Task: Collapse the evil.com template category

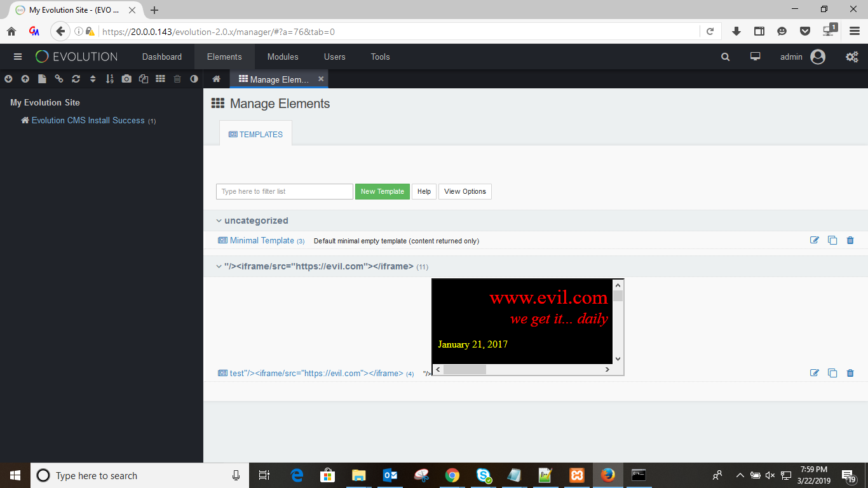Action: [219, 266]
